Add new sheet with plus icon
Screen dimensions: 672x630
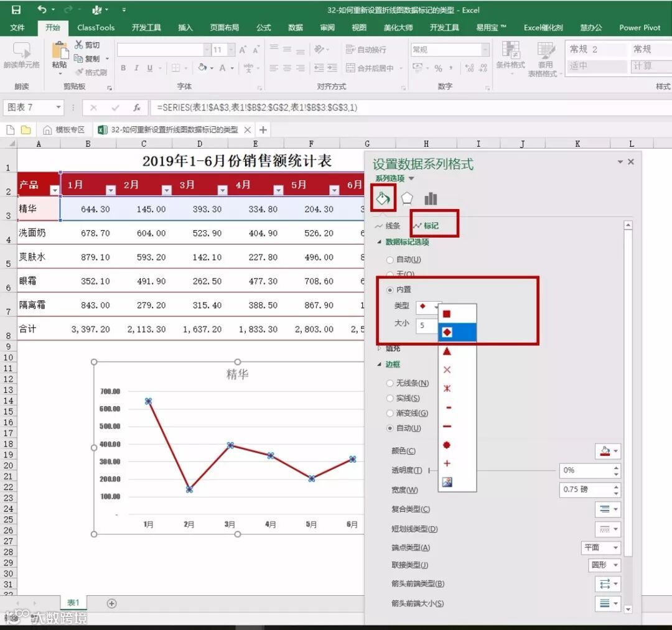tap(111, 603)
